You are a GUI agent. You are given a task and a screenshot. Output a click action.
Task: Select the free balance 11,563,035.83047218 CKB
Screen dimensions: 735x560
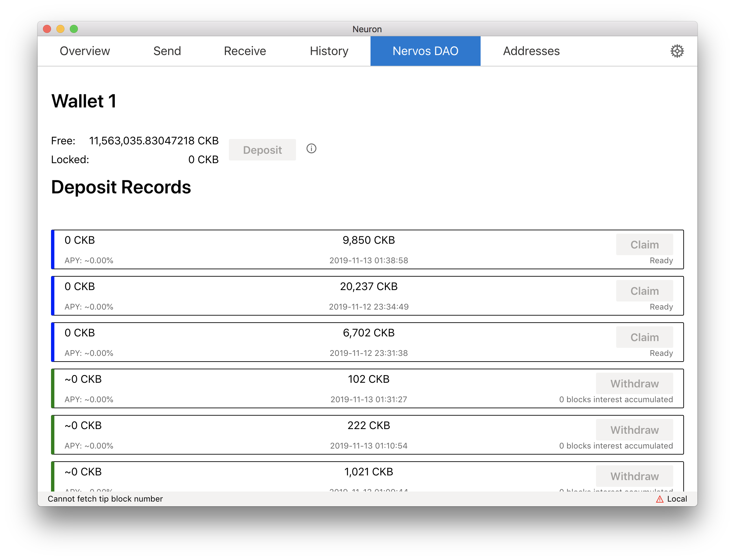154,141
